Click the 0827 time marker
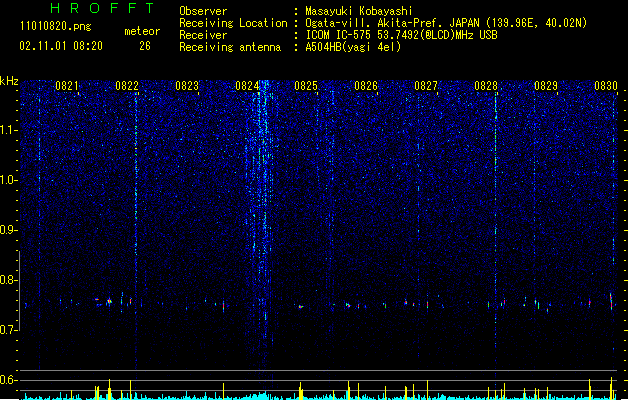 [426, 86]
